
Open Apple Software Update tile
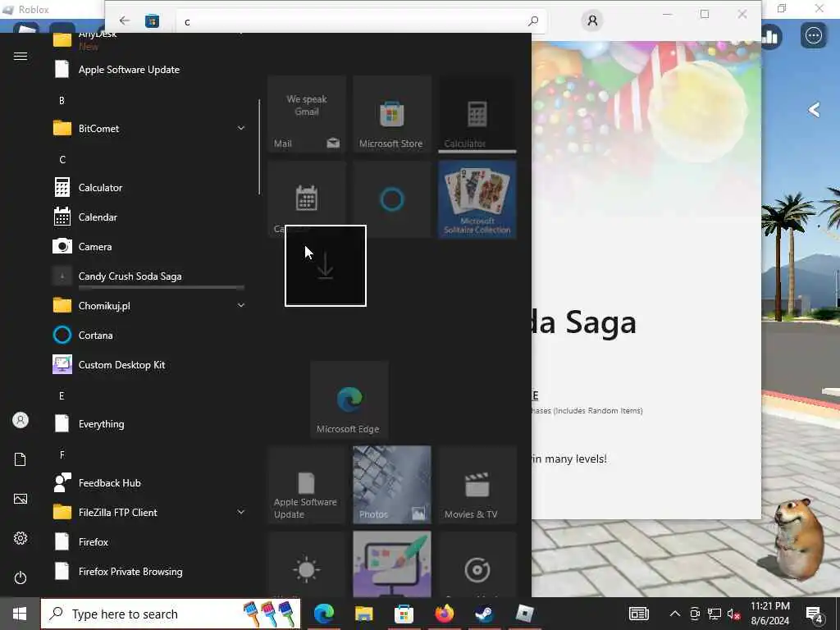(307, 485)
